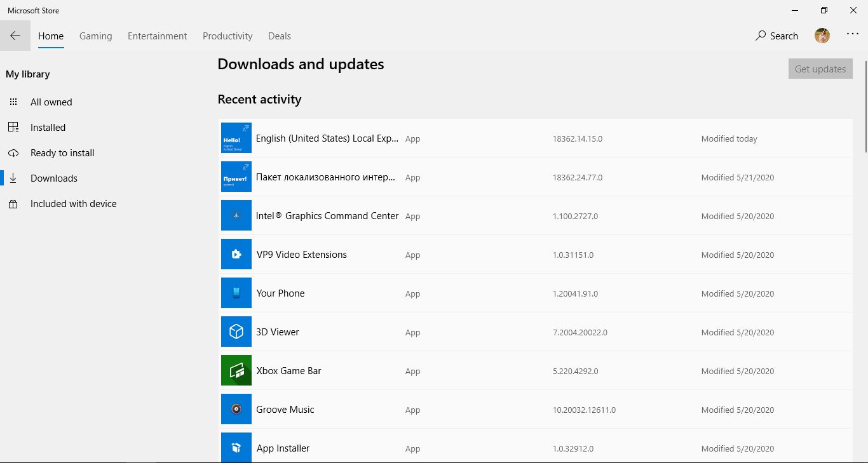
Task: Switch to the Gaming tab
Action: [x=95, y=36]
